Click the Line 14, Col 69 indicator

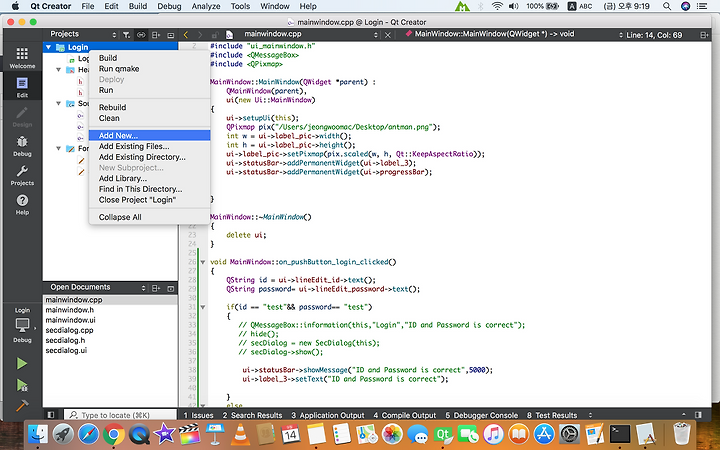[x=654, y=35]
